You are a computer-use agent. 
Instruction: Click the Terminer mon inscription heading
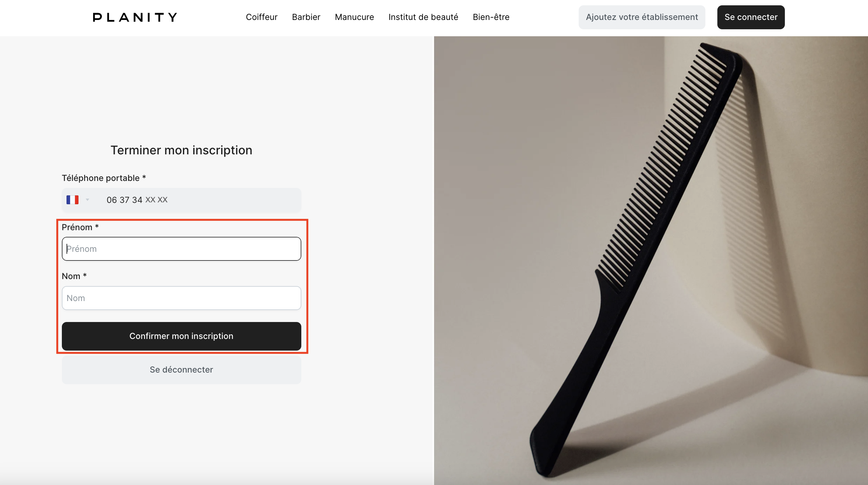tap(181, 150)
